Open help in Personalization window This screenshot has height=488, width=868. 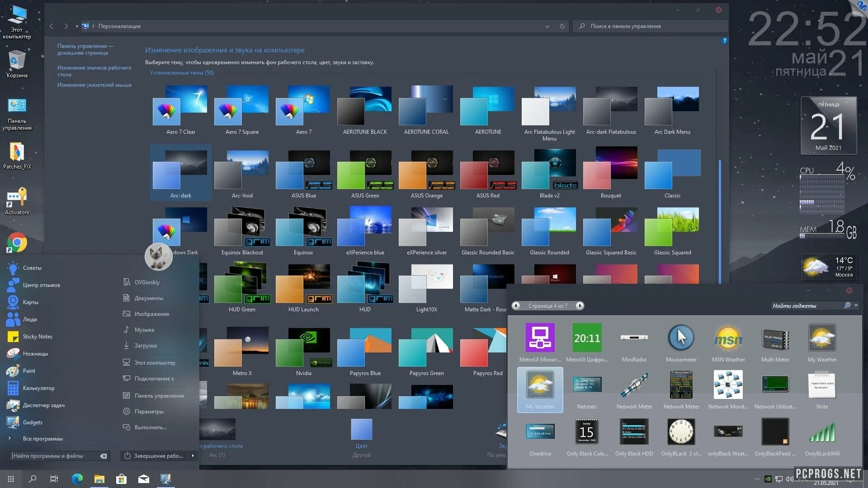[724, 41]
